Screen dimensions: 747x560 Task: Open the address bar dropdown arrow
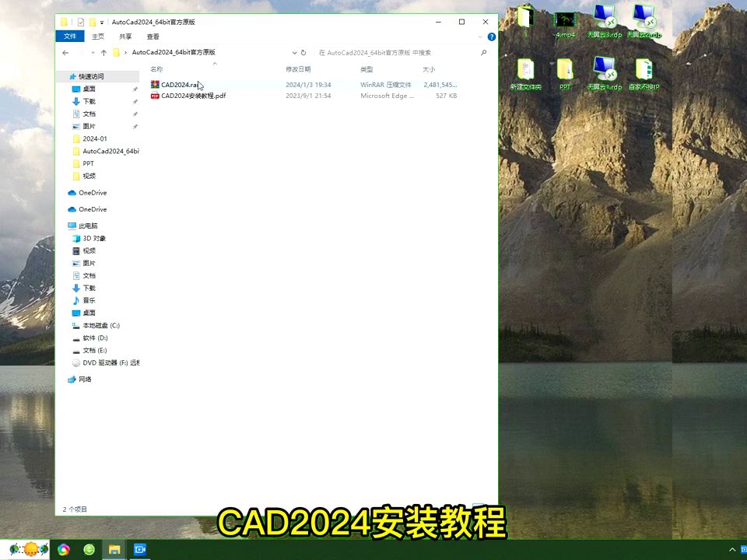[x=294, y=53]
